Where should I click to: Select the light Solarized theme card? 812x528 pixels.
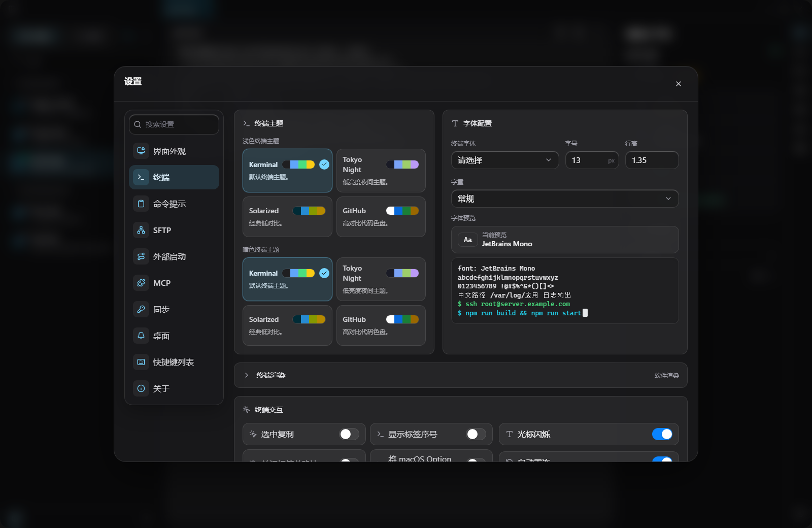point(287,217)
